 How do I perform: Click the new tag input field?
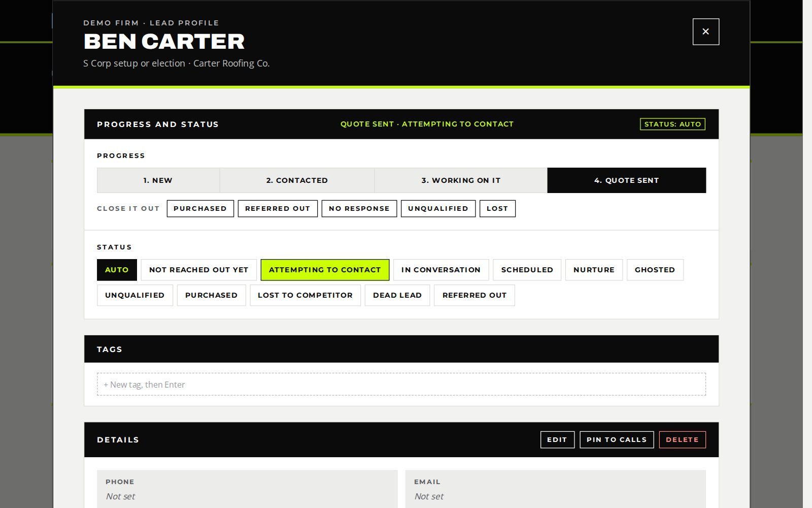coord(401,385)
